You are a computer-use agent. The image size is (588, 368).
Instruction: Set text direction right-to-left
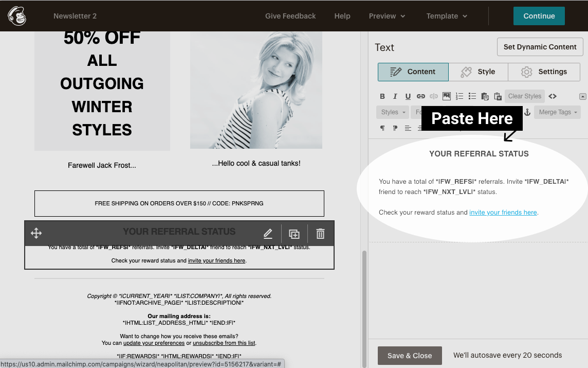(x=395, y=128)
